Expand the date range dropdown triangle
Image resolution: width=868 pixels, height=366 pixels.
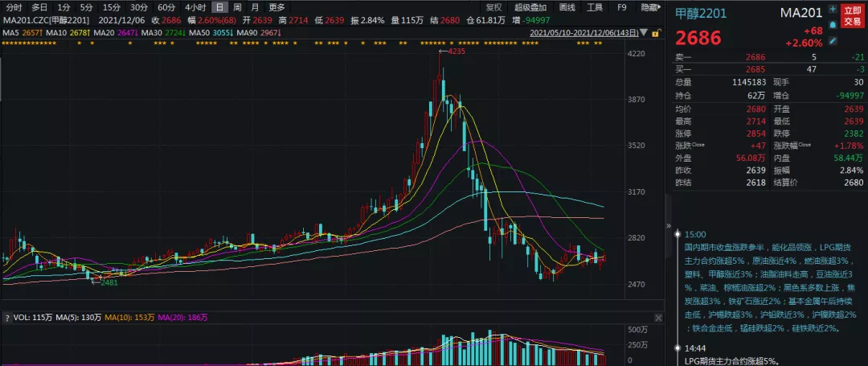click(644, 34)
